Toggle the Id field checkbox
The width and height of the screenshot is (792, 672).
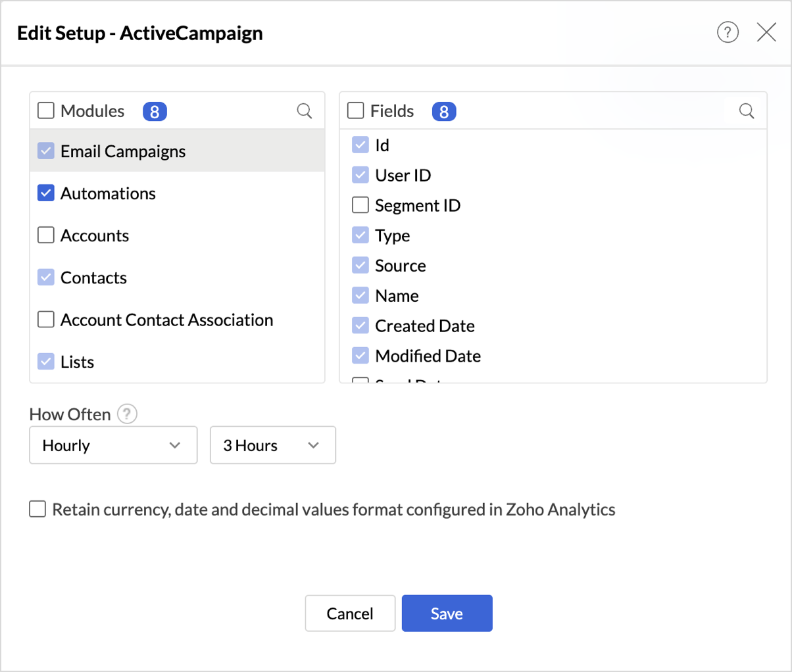[x=360, y=145]
